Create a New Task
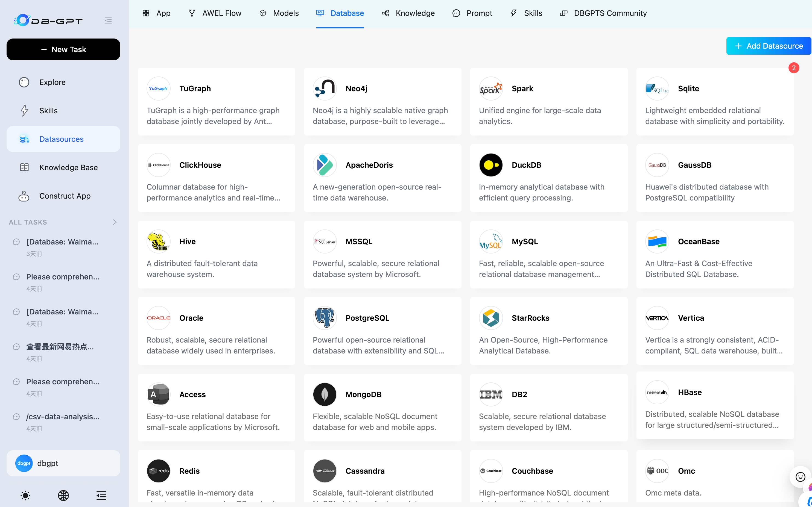Viewport: 812px width, 507px height. pyautogui.click(x=63, y=49)
